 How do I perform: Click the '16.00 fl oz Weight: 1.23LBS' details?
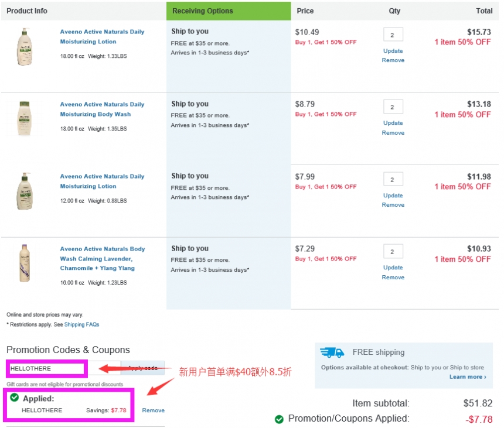click(x=94, y=283)
